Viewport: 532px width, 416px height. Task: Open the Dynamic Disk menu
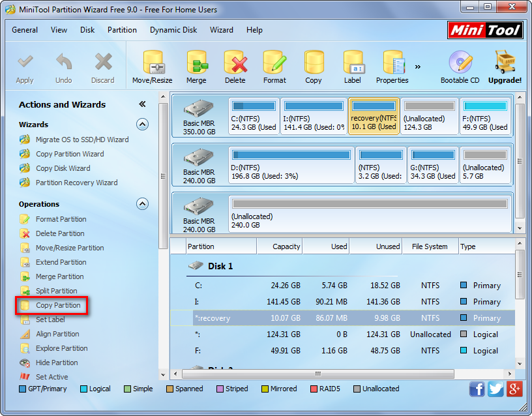[x=173, y=30]
